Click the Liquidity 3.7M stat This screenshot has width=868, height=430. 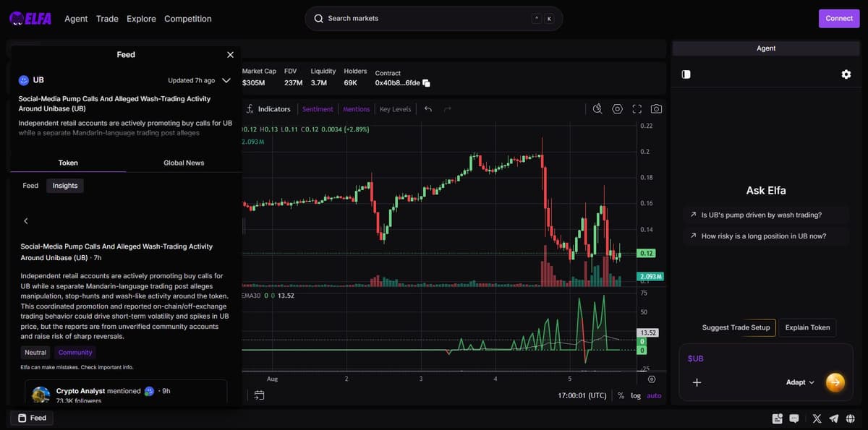coord(323,77)
